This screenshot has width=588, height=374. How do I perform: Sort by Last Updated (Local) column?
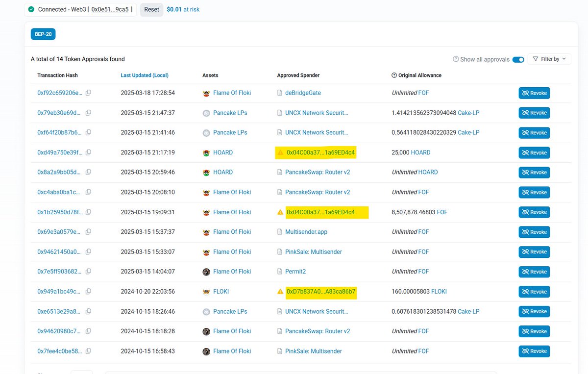pos(145,75)
